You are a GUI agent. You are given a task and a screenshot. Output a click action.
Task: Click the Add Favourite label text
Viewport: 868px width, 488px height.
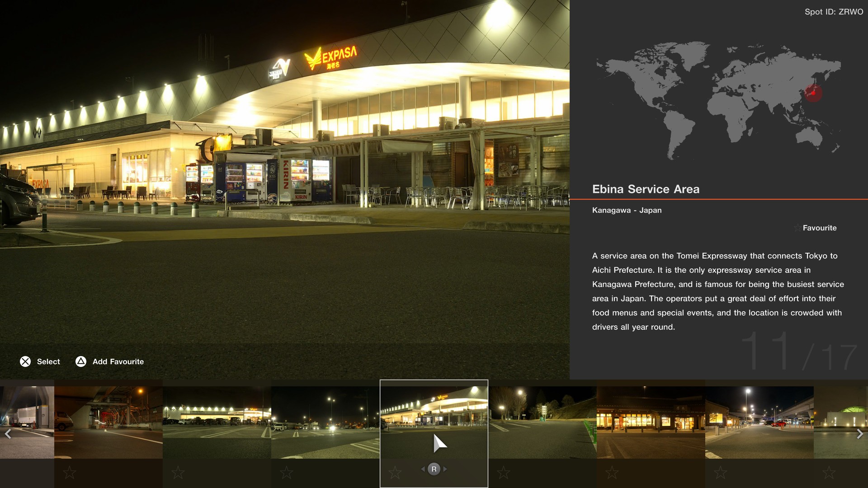tap(118, 361)
